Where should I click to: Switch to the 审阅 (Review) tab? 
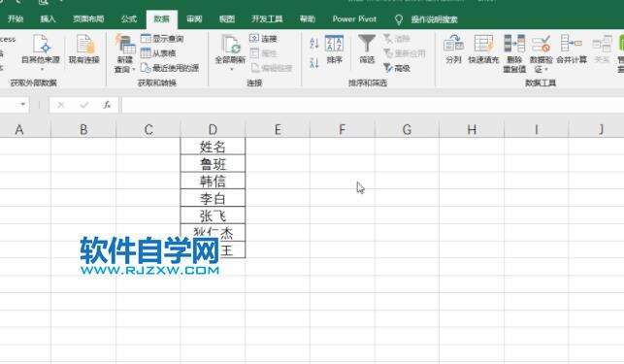[x=194, y=18]
